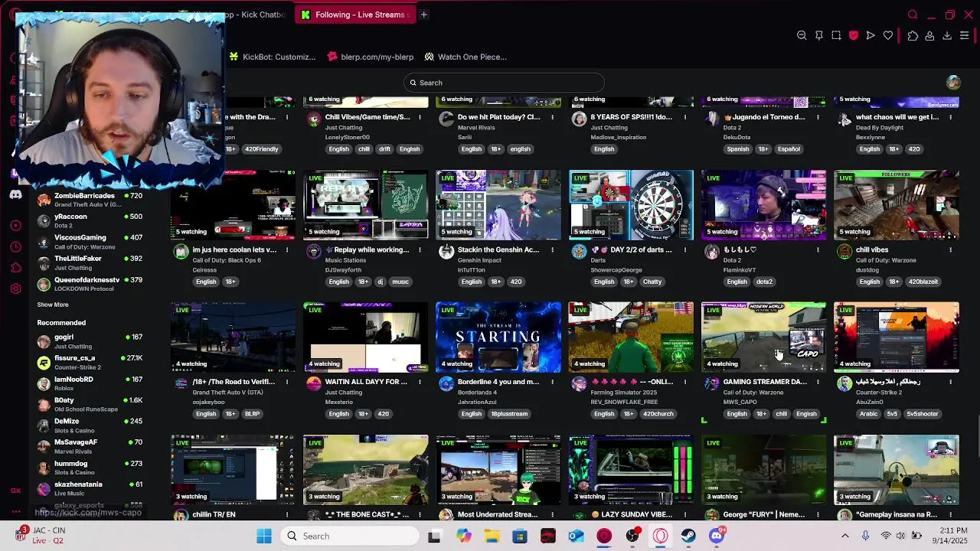980x551 pixels.
Task: Open the Easy Setup sliders icon
Action: (x=965, y=35)
